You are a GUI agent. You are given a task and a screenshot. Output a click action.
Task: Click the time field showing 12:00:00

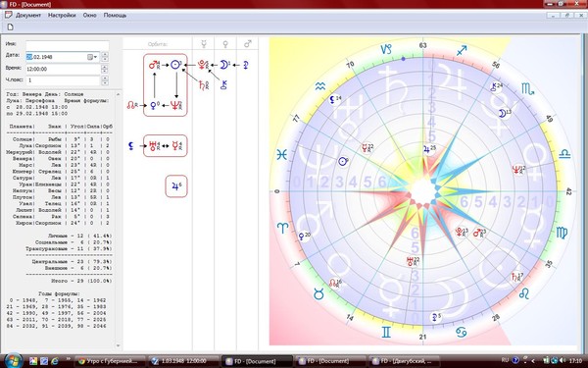click(63, 69)
